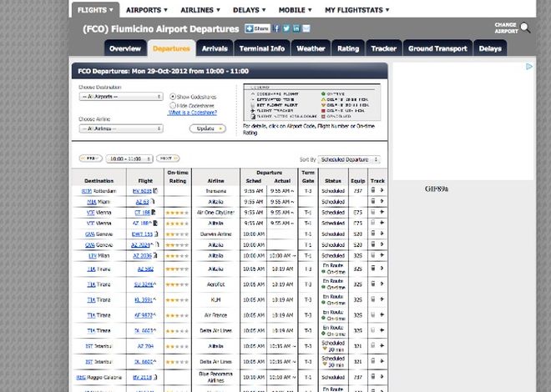Switch to the Arrivals tab

click(x=215, y=48)
